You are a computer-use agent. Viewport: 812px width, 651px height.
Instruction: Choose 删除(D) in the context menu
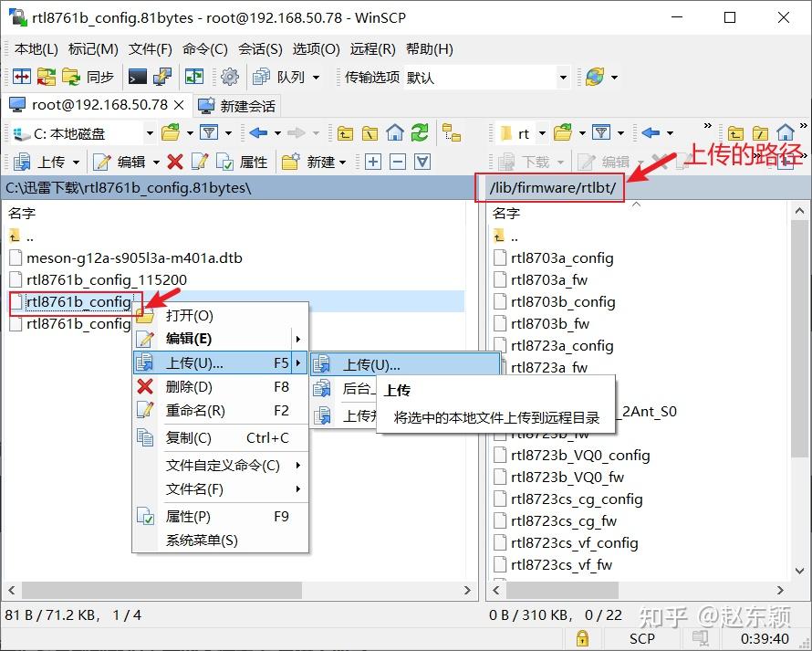coord(221,386)
